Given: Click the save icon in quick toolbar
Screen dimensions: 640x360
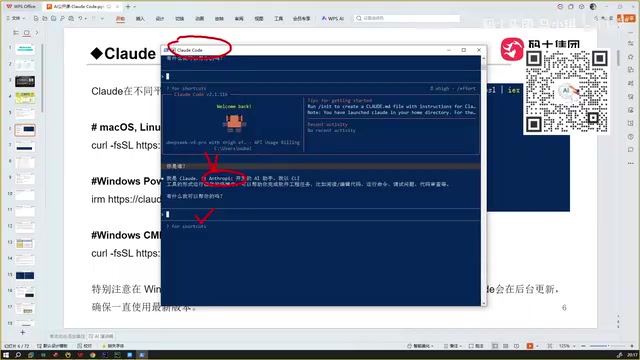Looking at the screenshot, I should click(36, 18).
